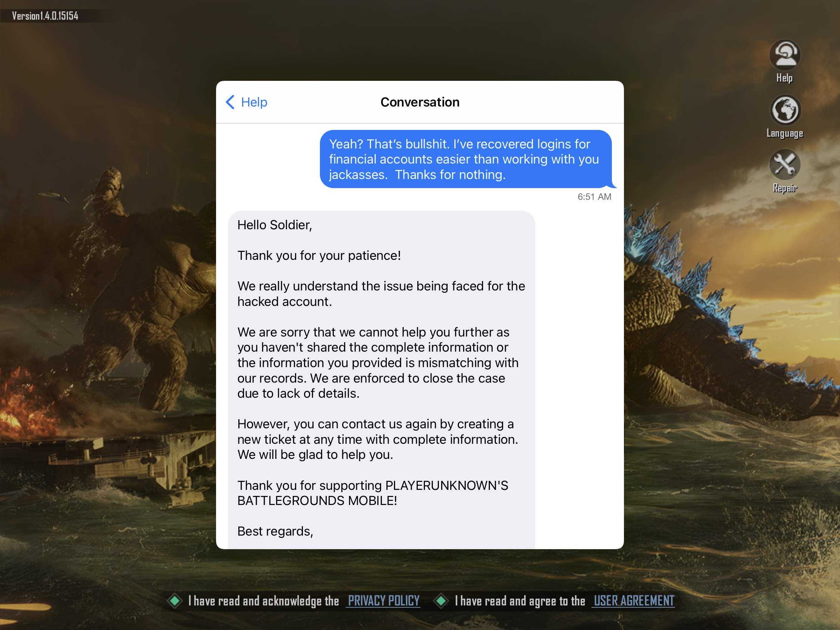Click the Help label under headset
The image size is (840, 630).
click(x=784, y=78)
